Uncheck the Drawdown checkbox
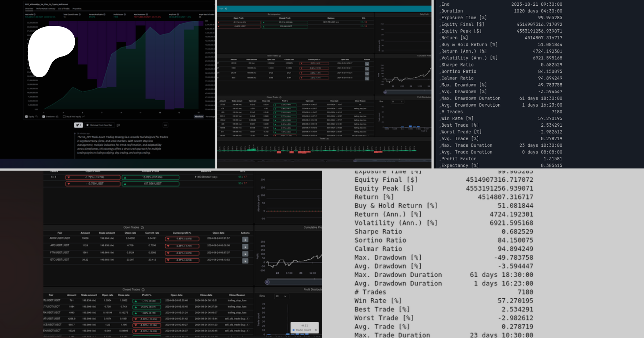Image resolution: width=644 pixels, height=338 pixels. point(44,117)
